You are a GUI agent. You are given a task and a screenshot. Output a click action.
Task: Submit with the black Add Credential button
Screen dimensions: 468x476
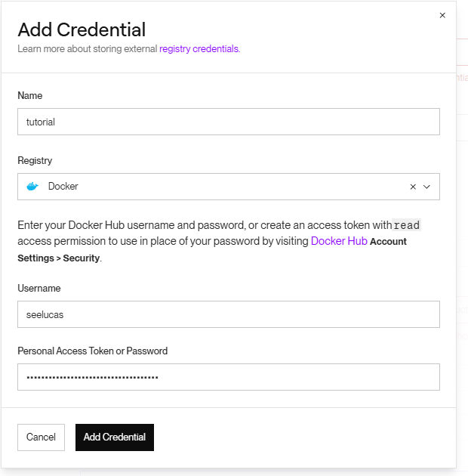pos(115,437)
